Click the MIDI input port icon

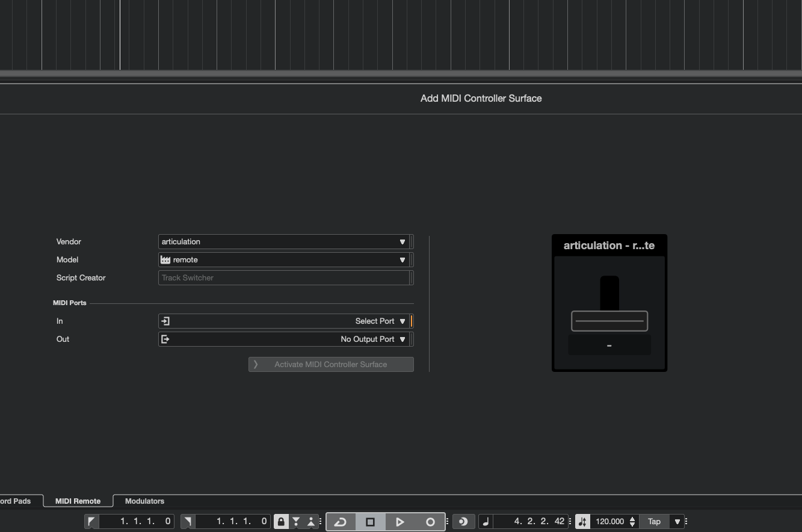(165, 321)
